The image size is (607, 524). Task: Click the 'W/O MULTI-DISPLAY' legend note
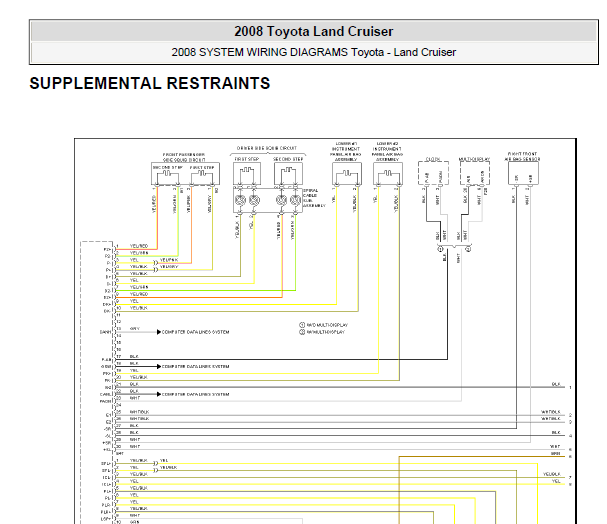pos(327,325)
